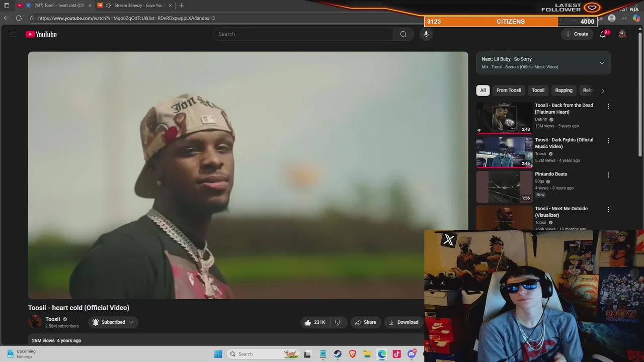This screenshot has height=362, width=644.
Task: Expand the Mix playlist panel chevron
Action: click(602, 63)
